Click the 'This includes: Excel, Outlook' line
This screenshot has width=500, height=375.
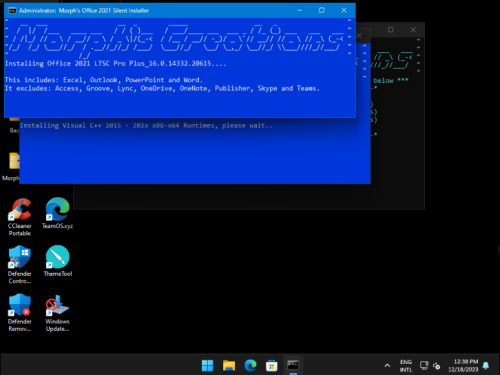point(104,80)
